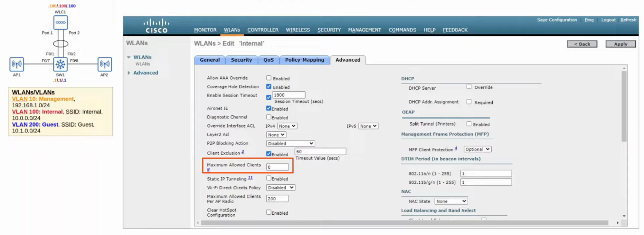Switch to the Security tab
Viewport: 644px width, 235px height.
241,60
